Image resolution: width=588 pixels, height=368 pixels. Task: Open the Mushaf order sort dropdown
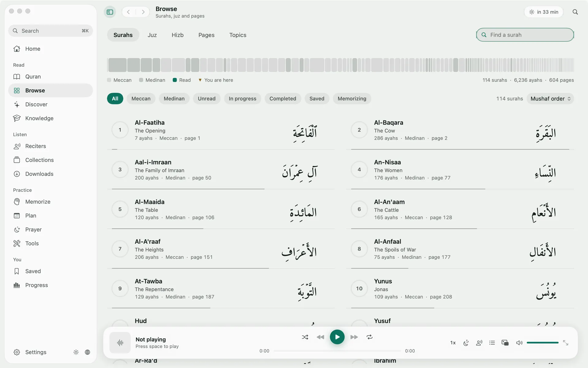[x=550, y=99]
